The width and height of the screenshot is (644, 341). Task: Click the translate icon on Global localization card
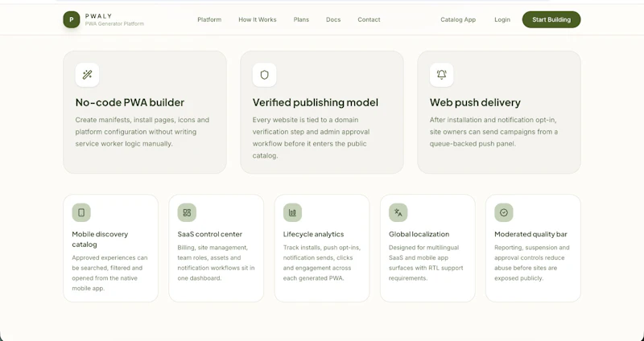[398, 212]
